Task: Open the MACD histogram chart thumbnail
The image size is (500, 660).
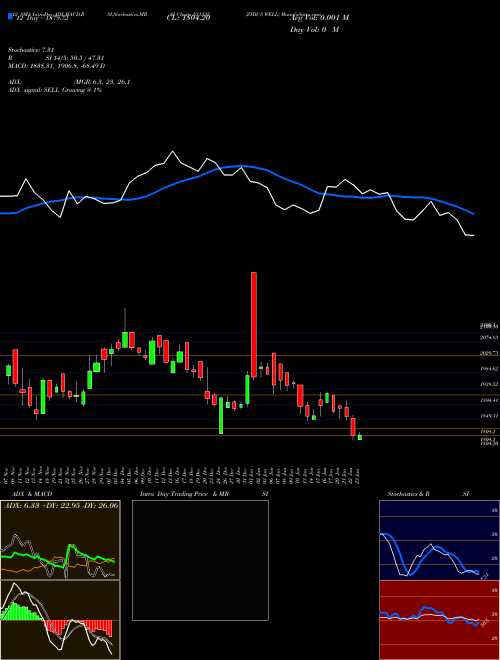Action: coord(60,620)
